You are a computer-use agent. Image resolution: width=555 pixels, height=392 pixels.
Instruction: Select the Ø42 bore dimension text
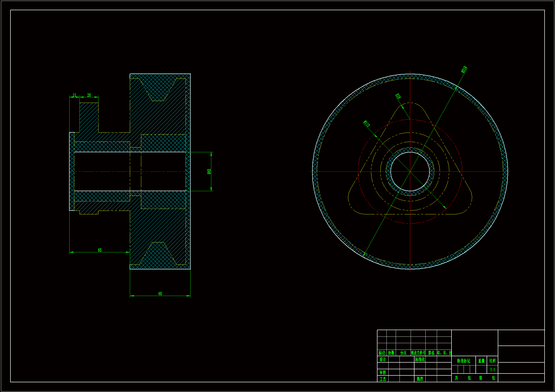209,171
